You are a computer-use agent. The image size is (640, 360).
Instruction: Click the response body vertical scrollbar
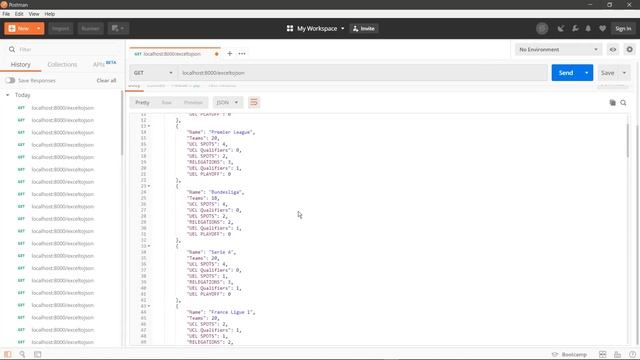628,140
